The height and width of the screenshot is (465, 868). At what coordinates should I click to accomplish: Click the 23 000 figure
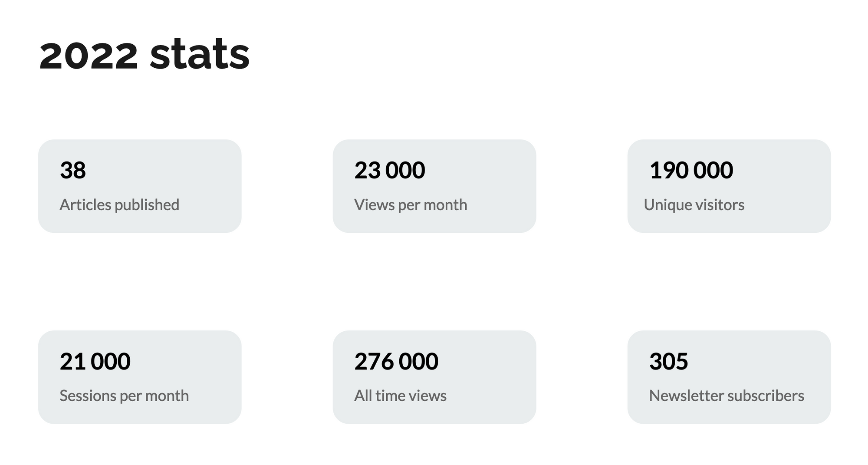(x=390, y=170)
